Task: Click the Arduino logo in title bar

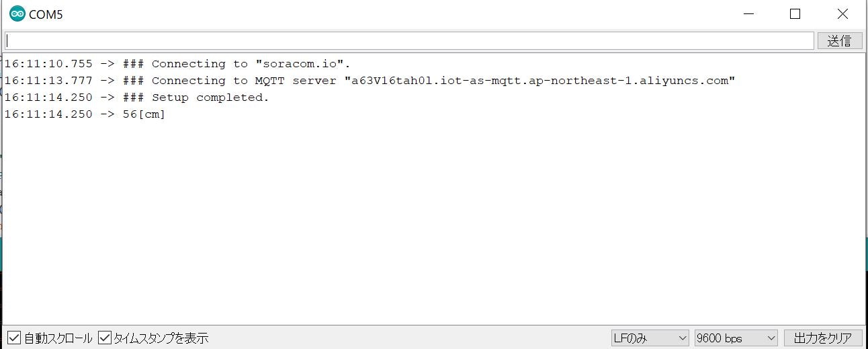Action: click(17, 13)
